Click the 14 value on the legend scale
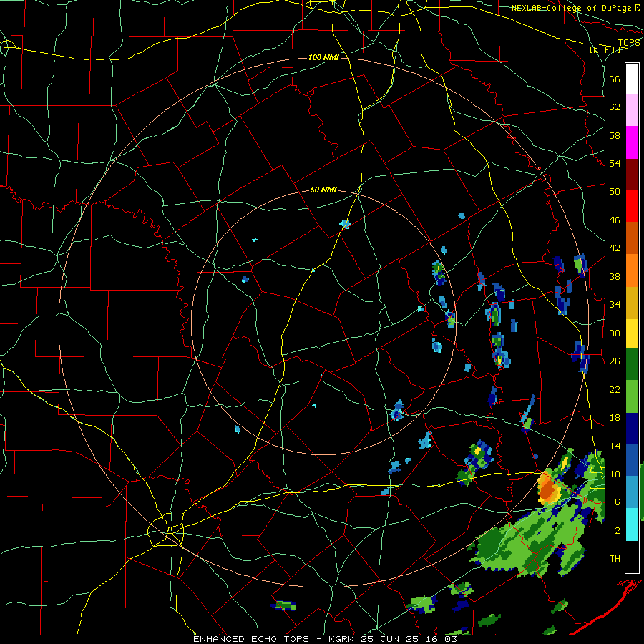The width and height of the screenshot is (644, 644). coord(615,446)
